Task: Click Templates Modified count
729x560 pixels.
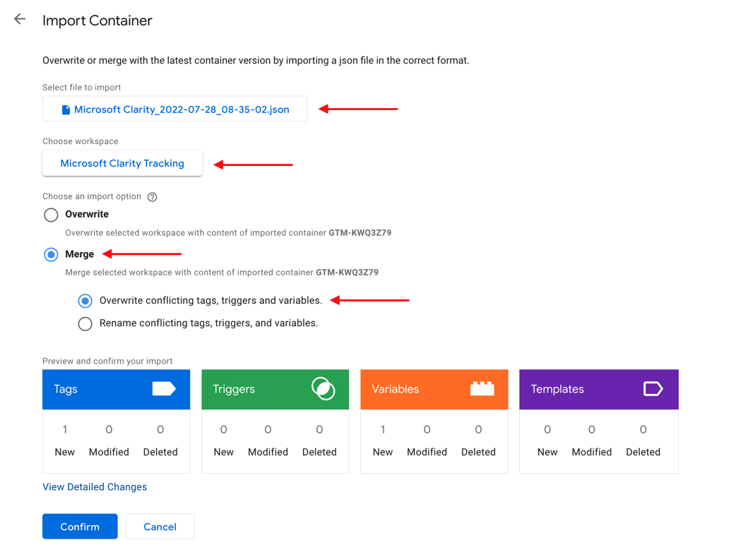Action: [591, 429]
